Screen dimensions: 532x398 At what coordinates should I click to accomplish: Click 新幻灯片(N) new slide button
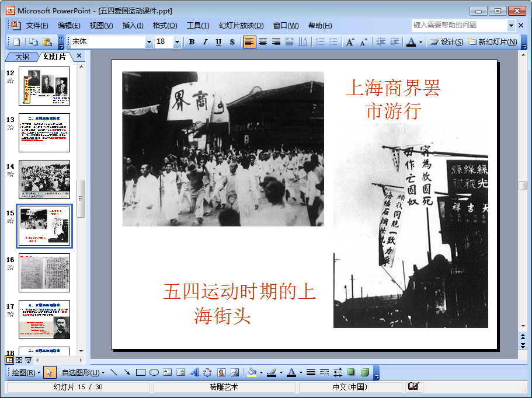[x=492, y=42]
